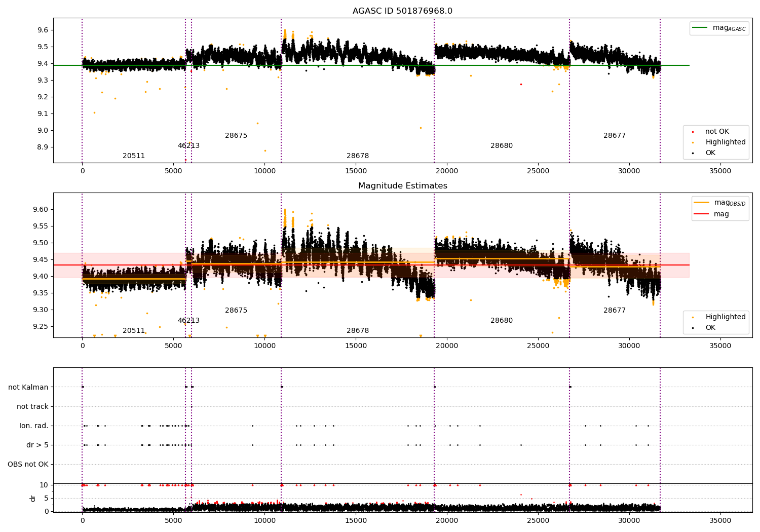Click obsid label 28678 in Magnitude Estimates plot
The width and height of the screenshot is (760, 532).
click(x=358, y=331)
